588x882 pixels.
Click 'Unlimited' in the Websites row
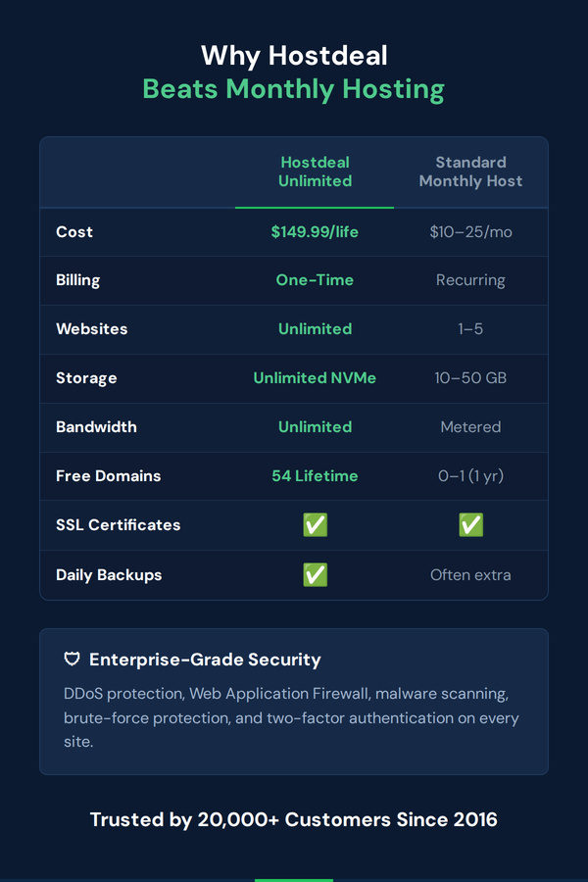(316, 329)
